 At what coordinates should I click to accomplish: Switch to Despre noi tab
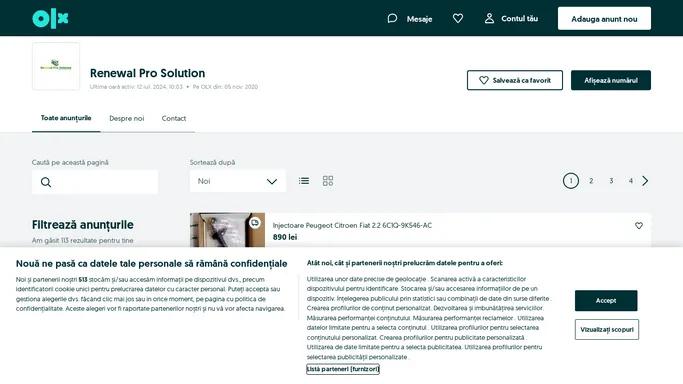pos(126,118)
